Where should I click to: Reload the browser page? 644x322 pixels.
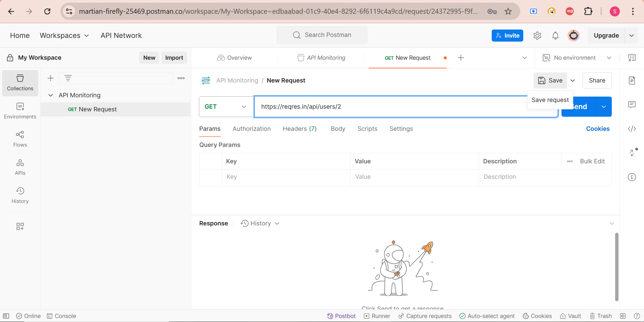point(47,11)
